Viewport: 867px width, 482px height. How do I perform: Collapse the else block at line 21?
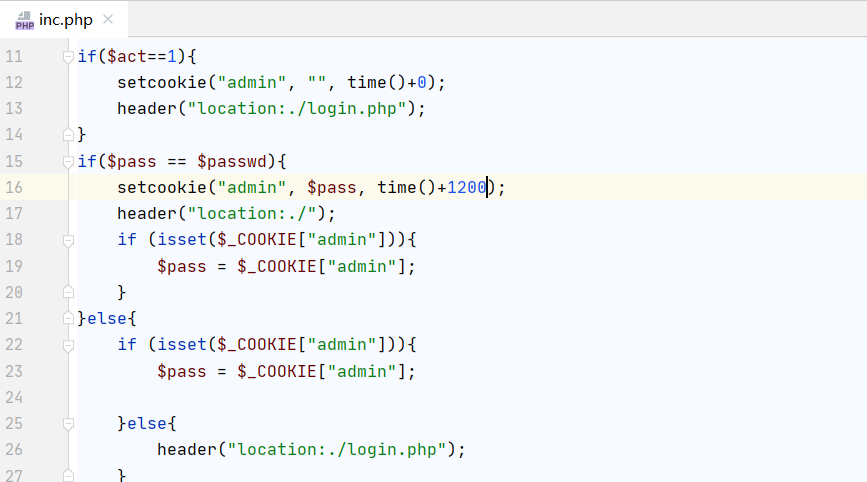click(x=68, y=318)
